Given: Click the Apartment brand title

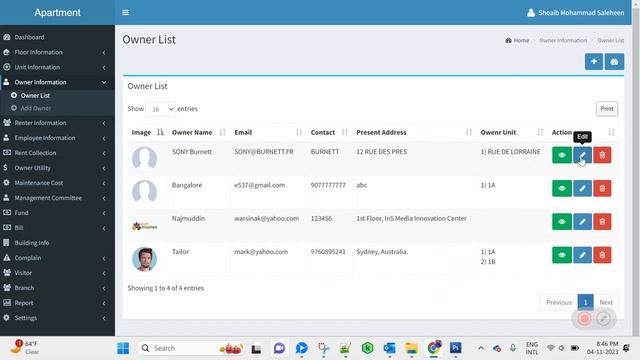Looking at the screenshot, I should point(57,13).
